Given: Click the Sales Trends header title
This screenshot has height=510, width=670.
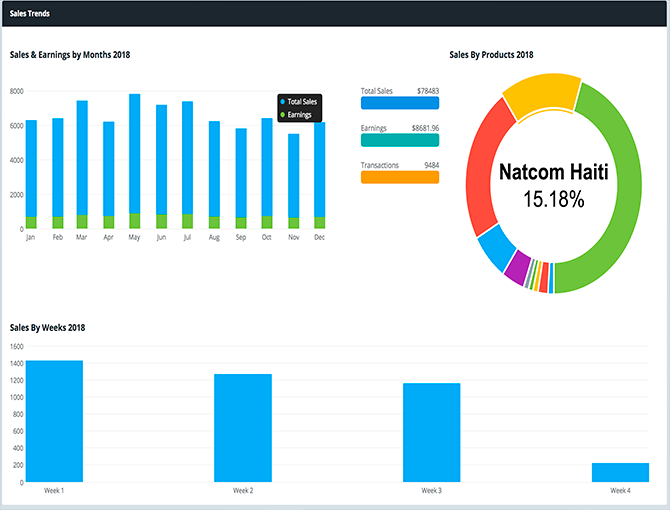Looking at the screenshot, I should coord(31,13).
